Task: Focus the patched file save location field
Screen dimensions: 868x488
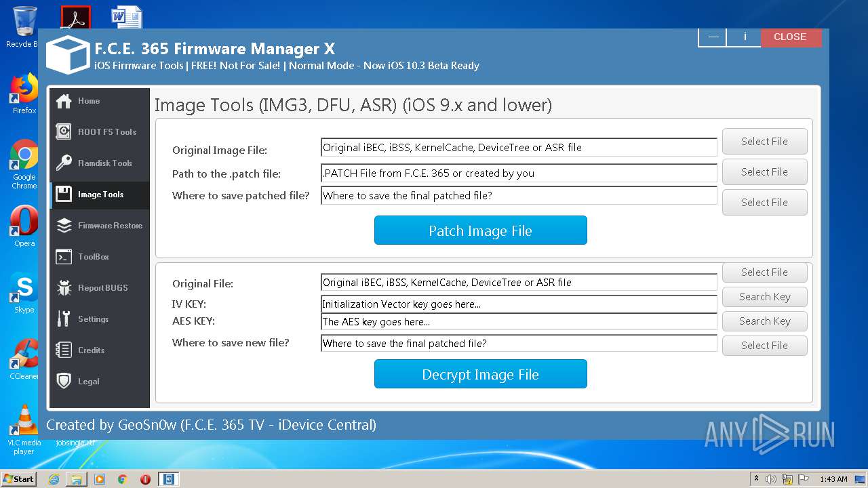Action: [519, 195]
